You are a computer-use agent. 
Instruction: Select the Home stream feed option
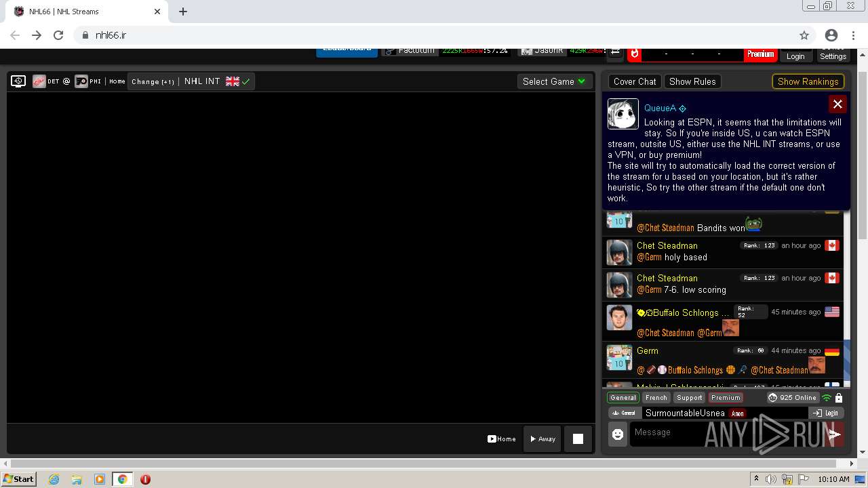tap(502, 439)
